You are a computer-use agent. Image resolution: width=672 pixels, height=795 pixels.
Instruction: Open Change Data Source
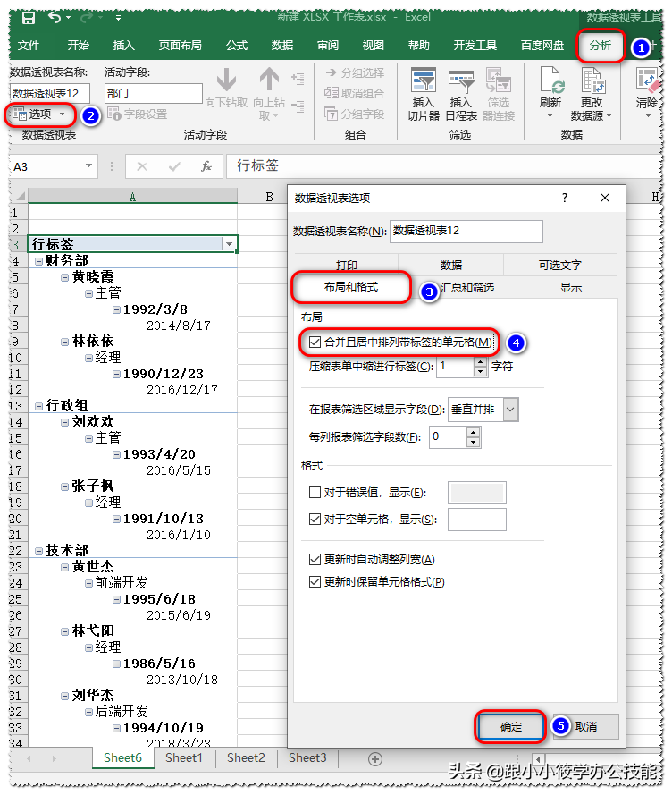(592, 94)
